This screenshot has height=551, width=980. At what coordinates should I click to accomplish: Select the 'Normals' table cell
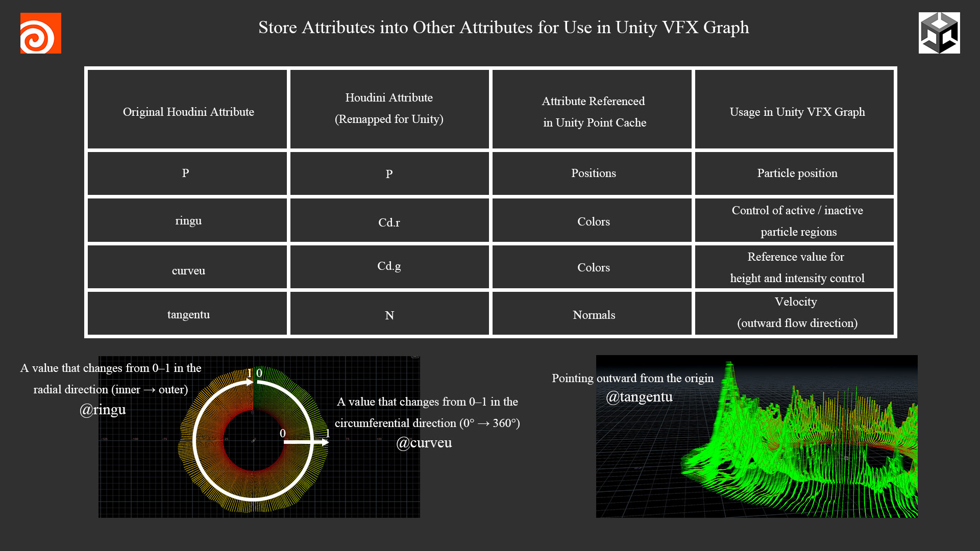tap(593, 315)
